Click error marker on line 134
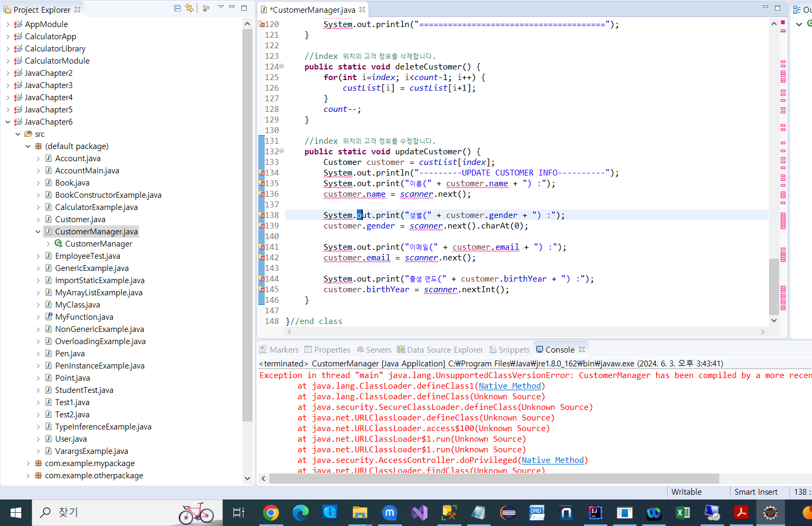 [261, 173]
